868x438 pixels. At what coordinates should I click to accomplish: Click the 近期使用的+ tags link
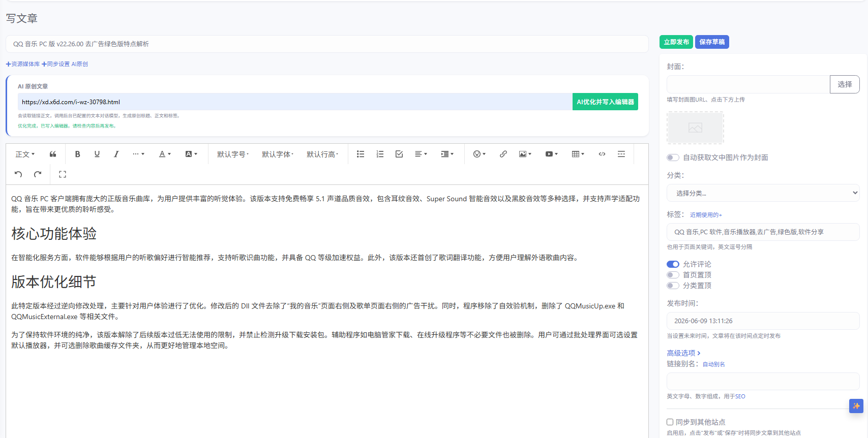pos(706,215)
